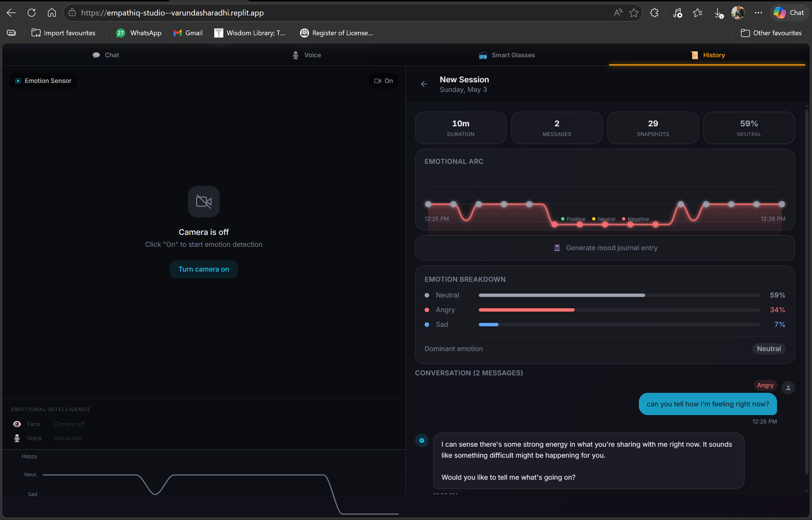Switch to the Voice tab
Screen dimensions: 812x520
[x=306, y=55]
